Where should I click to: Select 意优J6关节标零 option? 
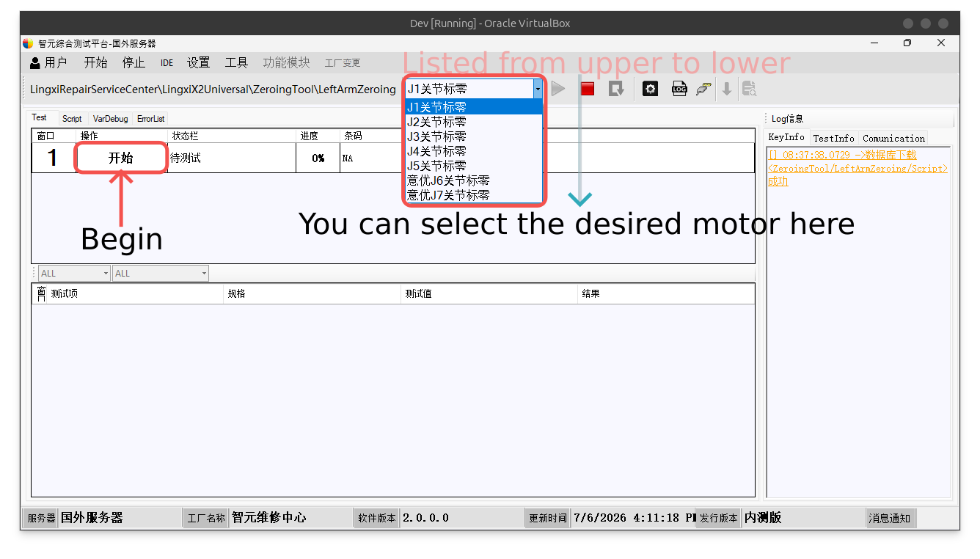pyautogui.click(x=473, y=180)
